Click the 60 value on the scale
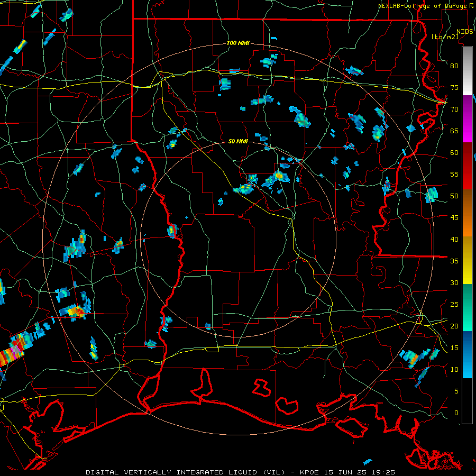Image resolution: width=476 pixels, height=476 pixels. 454,153
